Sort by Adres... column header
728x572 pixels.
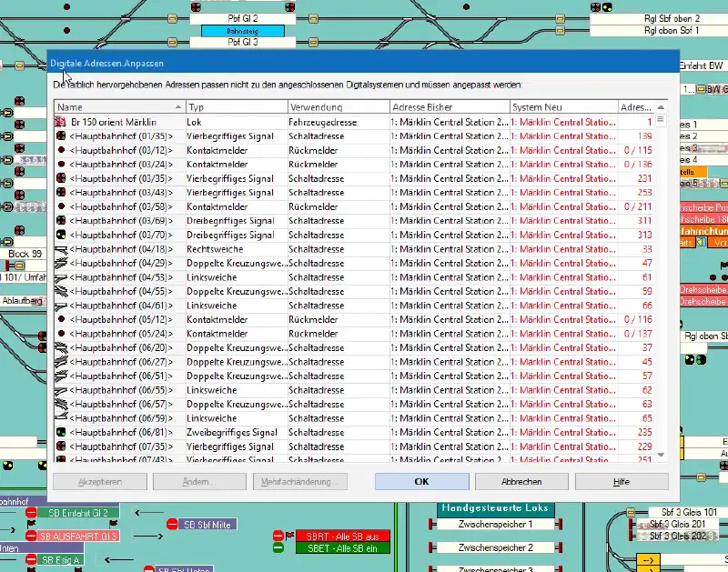(636, 107)
